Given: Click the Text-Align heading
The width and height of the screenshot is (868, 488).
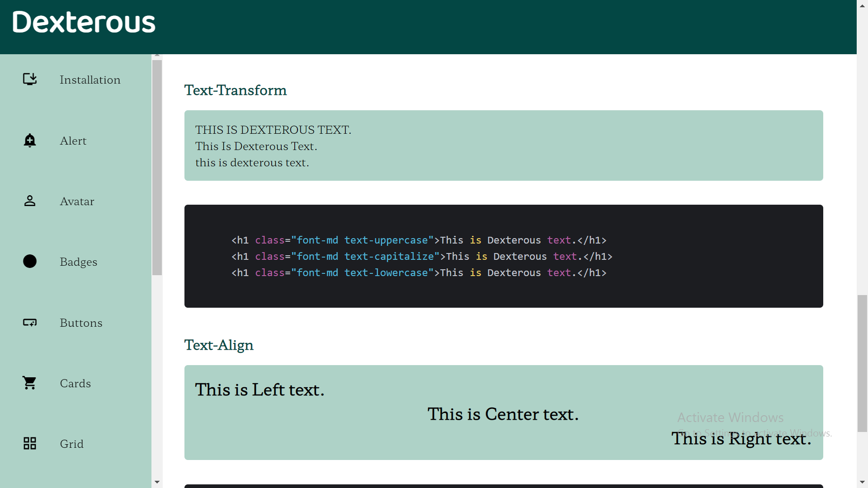Looking at the screenshot, I should coord(219,345).
